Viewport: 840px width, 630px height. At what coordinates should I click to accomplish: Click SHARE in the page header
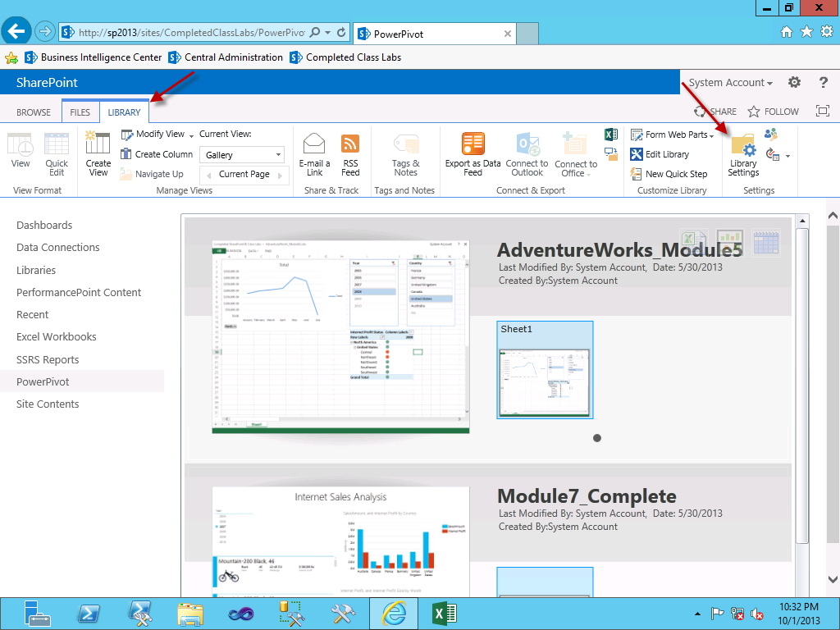pyautogui.click(x=715, y=112)
